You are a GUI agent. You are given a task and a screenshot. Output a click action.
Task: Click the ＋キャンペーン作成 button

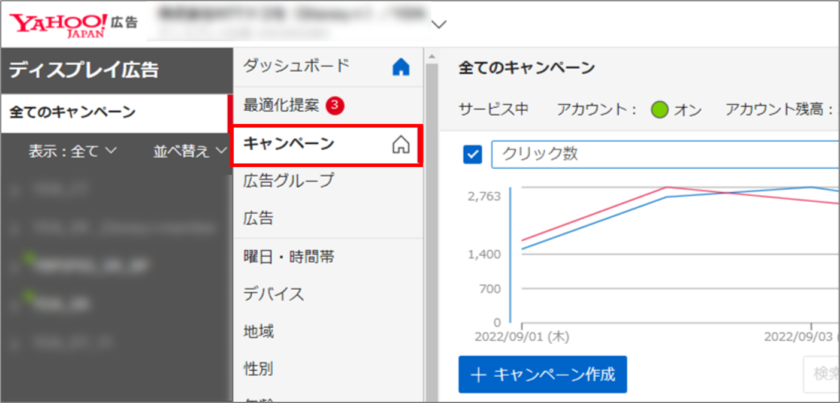tap(543, 375)
